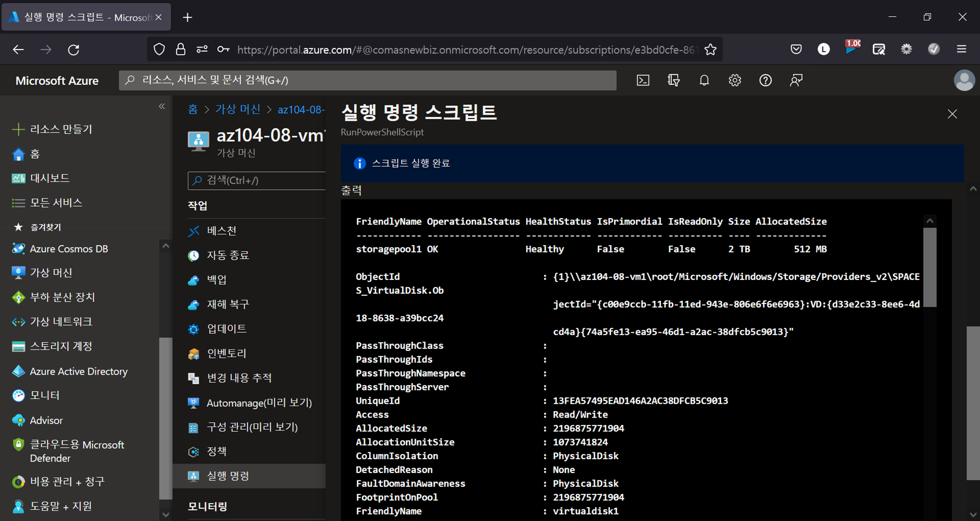
Task: Open 도움말 + 지원
Action: tap(52, 506)
